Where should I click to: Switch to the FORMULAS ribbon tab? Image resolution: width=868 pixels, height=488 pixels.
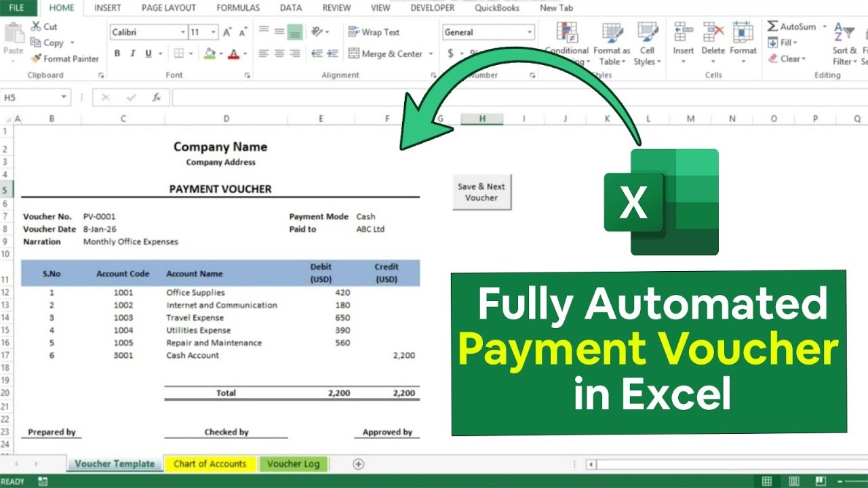[238, 7]
